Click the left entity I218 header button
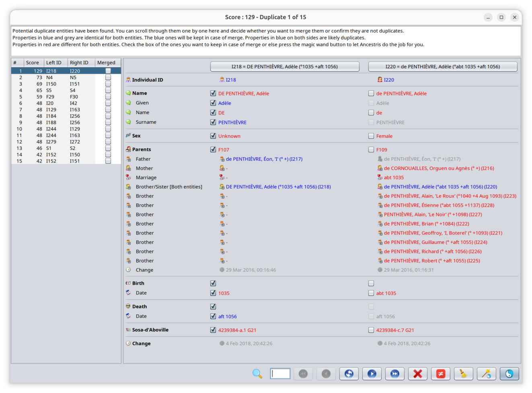Image resolution: width=532 pixels, height=393 pixels. [x=285, y=67]
